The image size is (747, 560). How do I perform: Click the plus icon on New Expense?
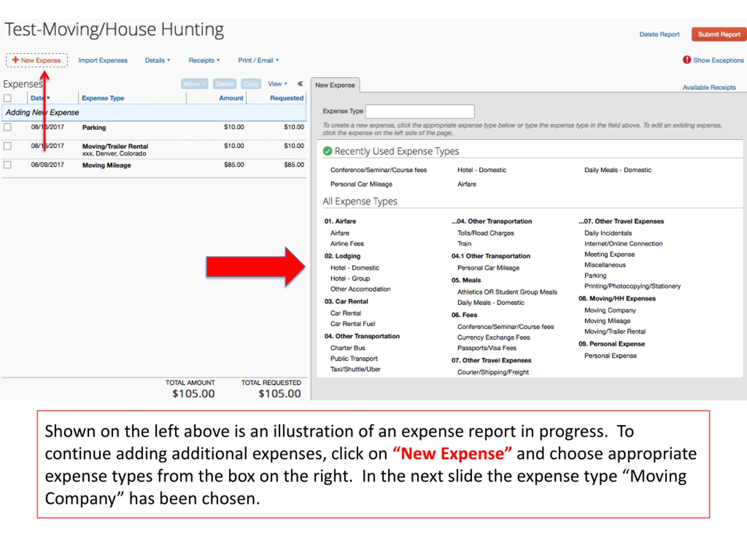pyautogui.click(x=15, y=60)
